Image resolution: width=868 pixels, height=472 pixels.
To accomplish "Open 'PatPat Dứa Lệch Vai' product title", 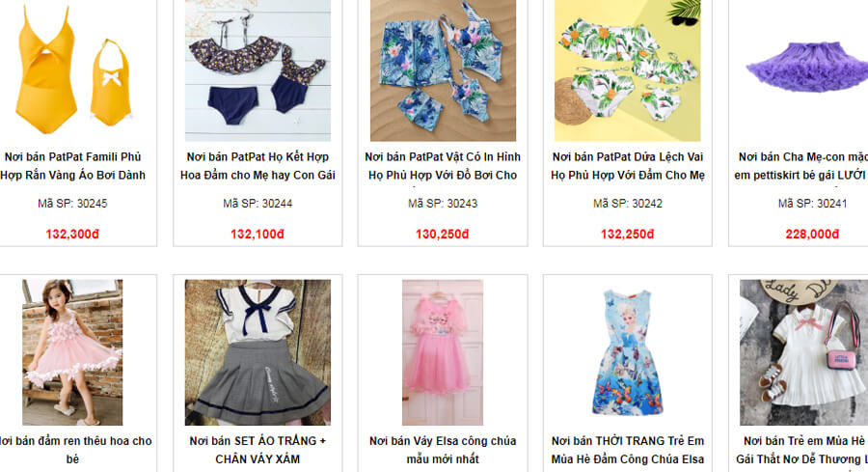I will [x=628, y=166].
